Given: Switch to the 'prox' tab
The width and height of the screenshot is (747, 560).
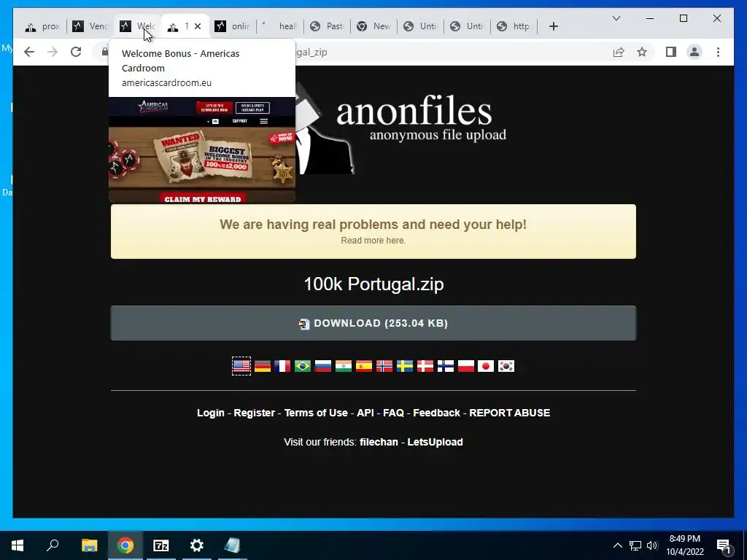Looking at the screenshot, I should pos(42,26).
